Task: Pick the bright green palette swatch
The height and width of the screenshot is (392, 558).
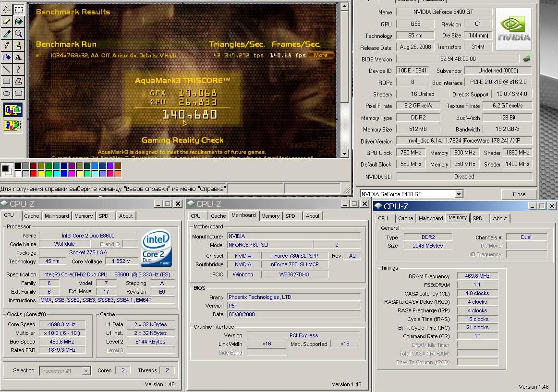Action: click(x=49, y=174)
